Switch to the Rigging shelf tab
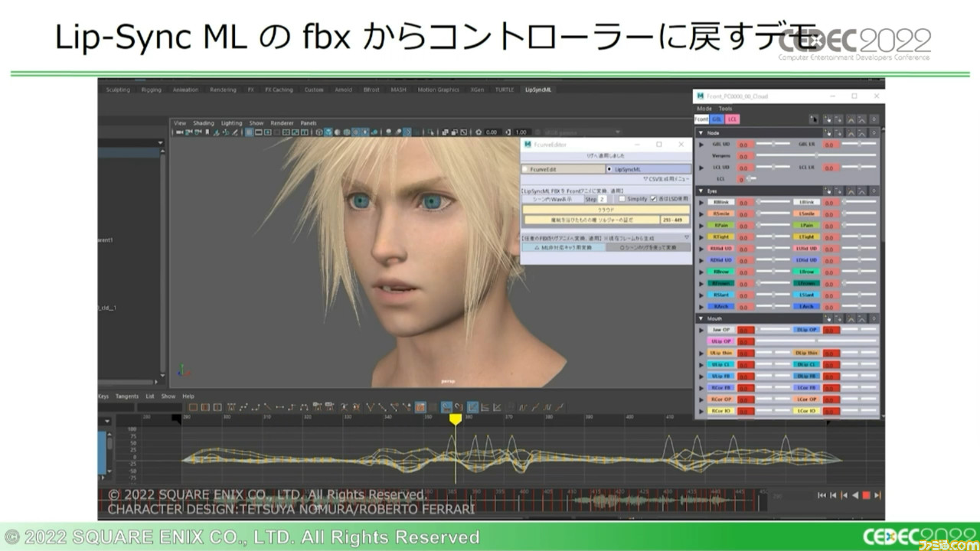 pyautogui.click(x=152, y=90)
